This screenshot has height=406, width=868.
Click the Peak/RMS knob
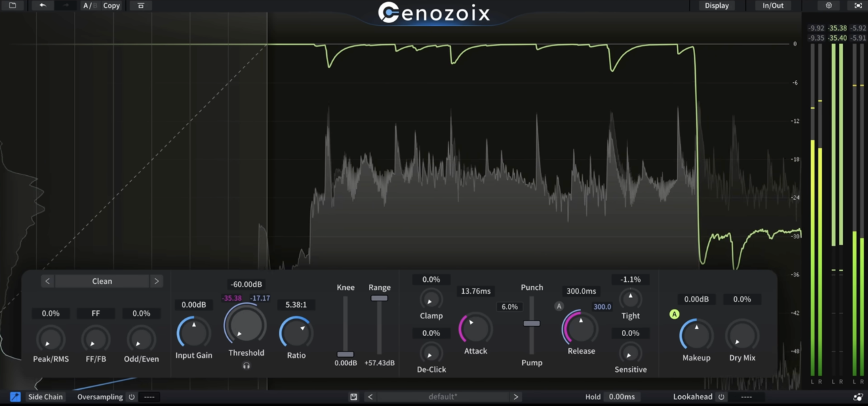[x=50, y=339]
